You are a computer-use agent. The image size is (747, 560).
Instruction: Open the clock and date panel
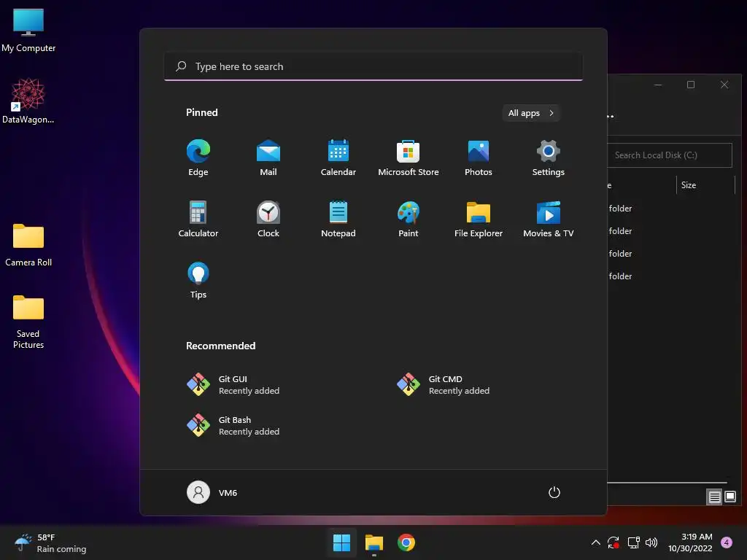[690, 542]
